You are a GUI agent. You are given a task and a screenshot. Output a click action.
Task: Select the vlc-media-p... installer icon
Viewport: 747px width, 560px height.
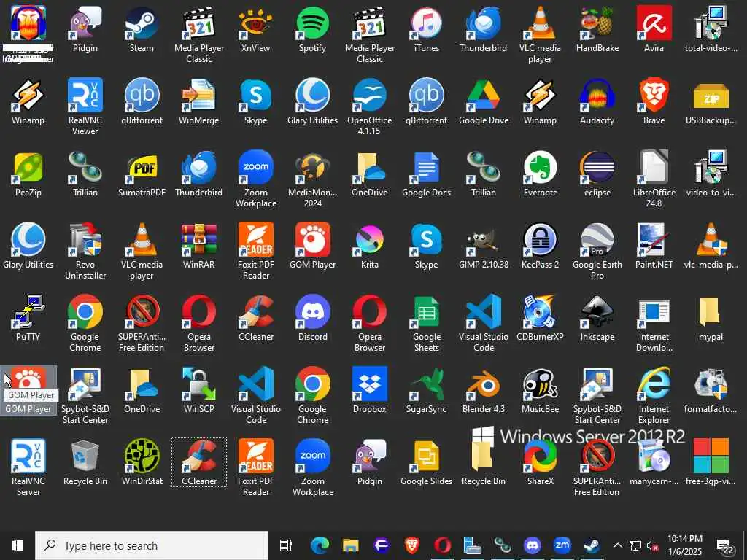tap(711, 246)
